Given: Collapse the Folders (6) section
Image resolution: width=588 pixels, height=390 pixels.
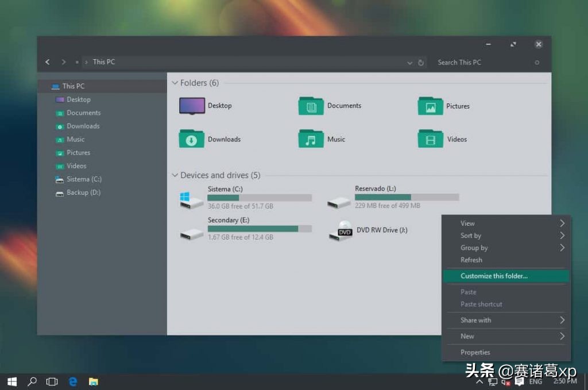Looking at the screenshot, I should coord(174,83).
